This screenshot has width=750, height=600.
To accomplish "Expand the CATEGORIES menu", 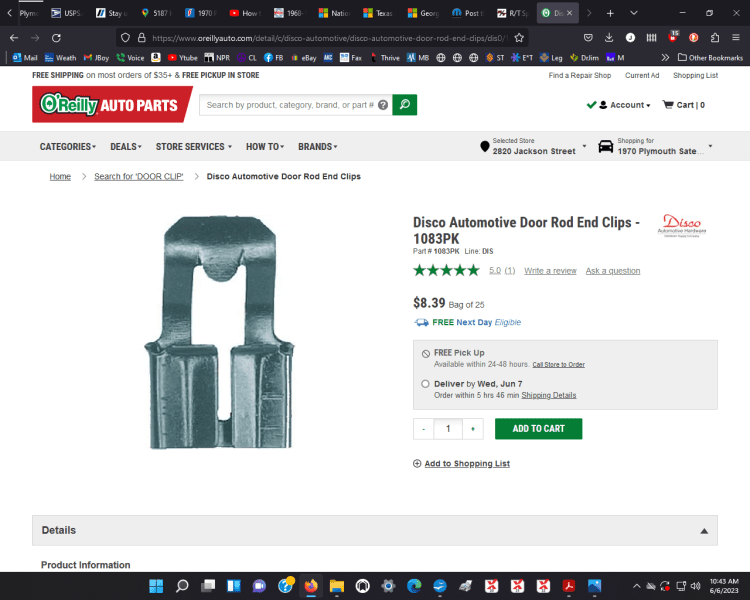I will click(67, 147).
